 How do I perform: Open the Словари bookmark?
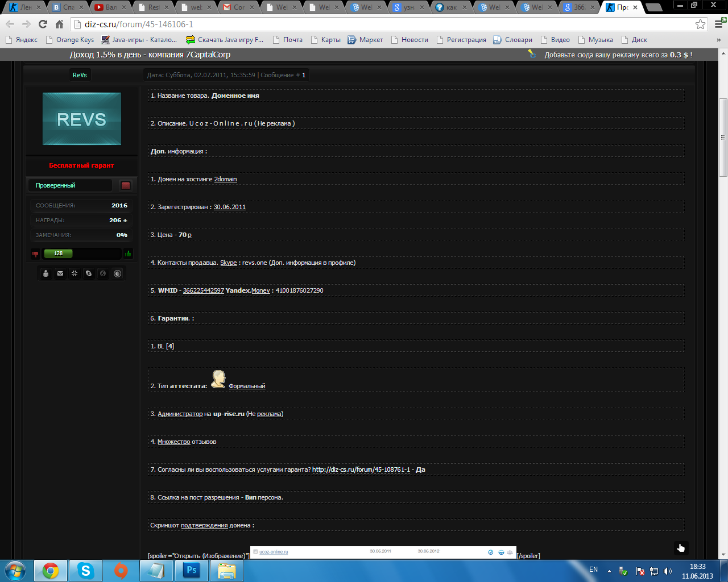coord(513,40)
